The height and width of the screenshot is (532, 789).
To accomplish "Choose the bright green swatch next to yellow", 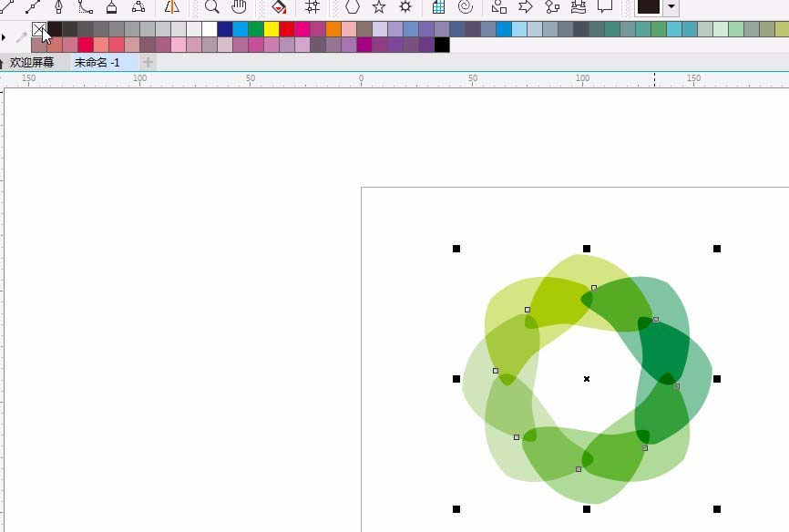I will [256, 29].
